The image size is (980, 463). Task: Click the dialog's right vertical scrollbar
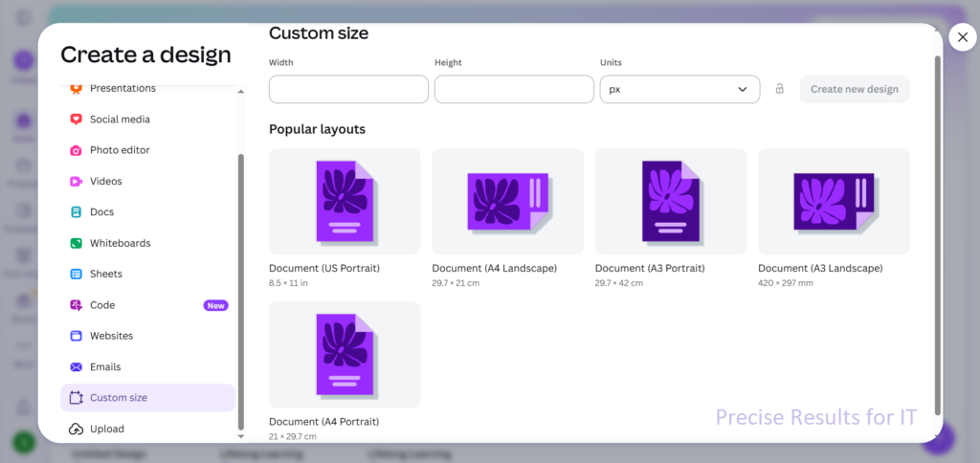tap(938, 235)
